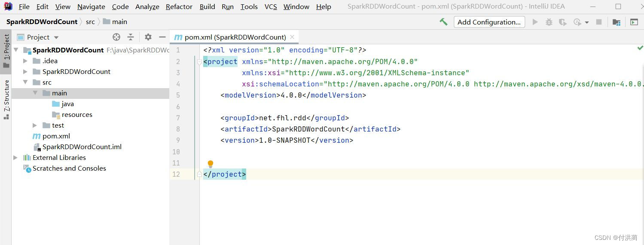Open the Build menu
Screen dimensions: 644x245
tap(208, 6)
